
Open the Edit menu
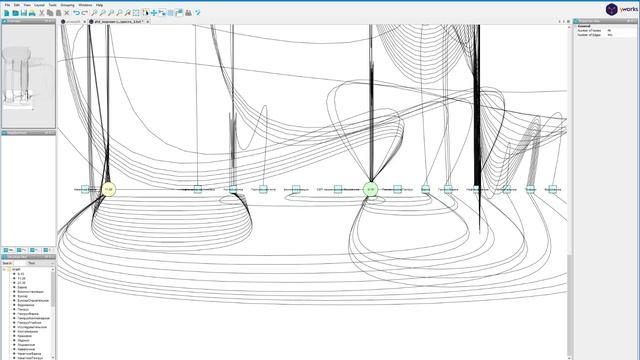(17, 5)
